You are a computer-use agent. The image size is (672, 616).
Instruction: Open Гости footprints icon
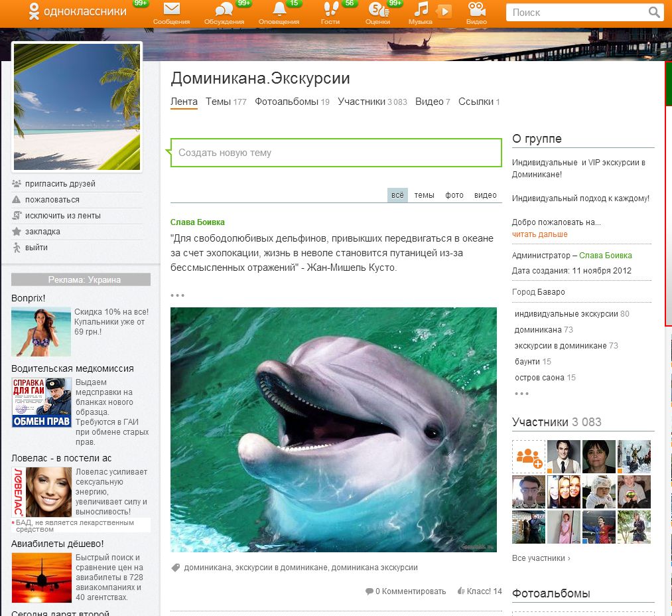pos(330,9)
